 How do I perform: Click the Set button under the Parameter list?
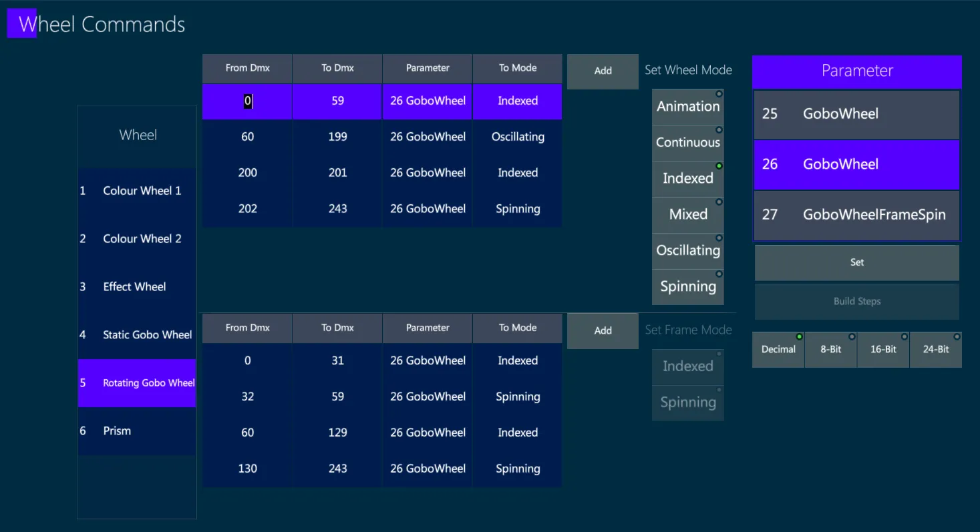[x=857, y=262]
